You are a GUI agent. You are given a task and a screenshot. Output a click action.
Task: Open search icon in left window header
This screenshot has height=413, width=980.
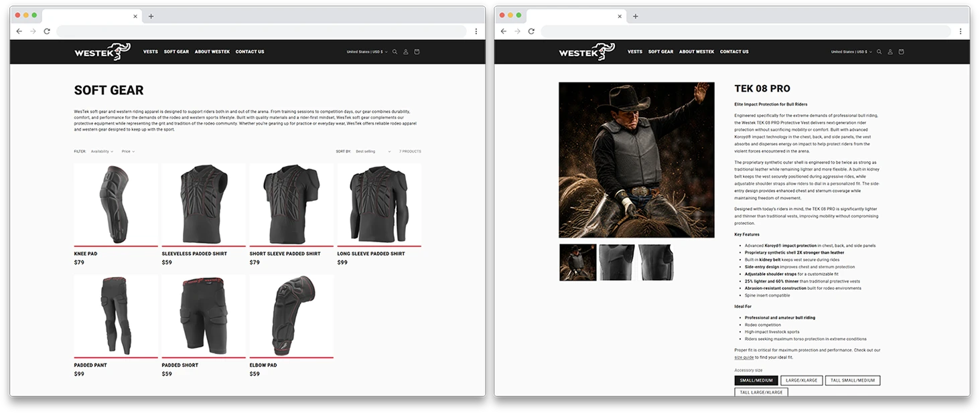395,52
